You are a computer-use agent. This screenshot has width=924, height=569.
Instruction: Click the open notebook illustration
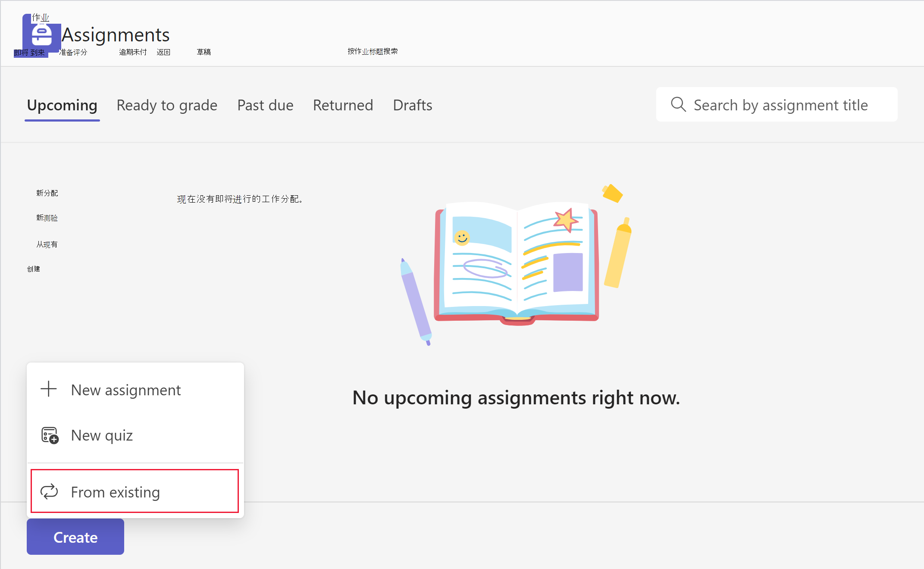coord(517,263)
